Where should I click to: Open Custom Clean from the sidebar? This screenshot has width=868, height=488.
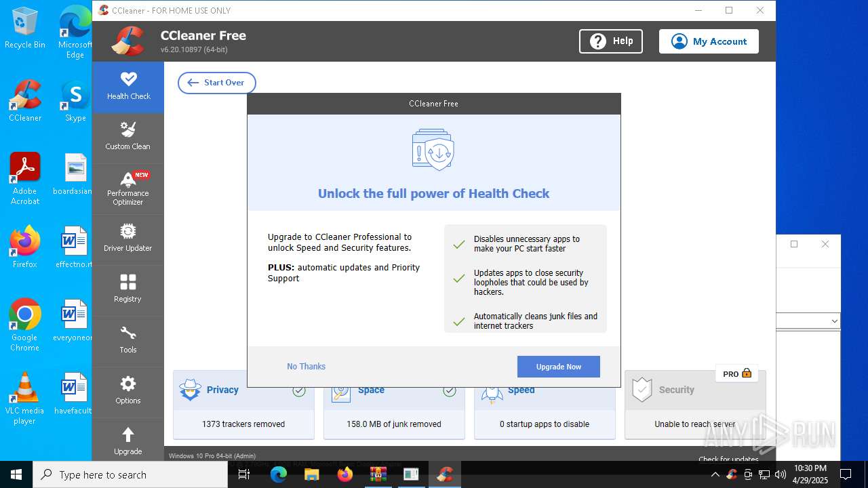pos(128,138)
